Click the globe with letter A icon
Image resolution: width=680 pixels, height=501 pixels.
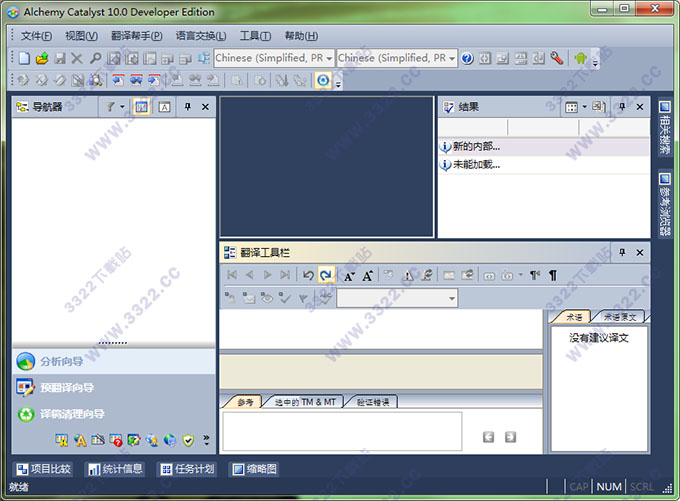pyautogui.click(x=80, y=440)
